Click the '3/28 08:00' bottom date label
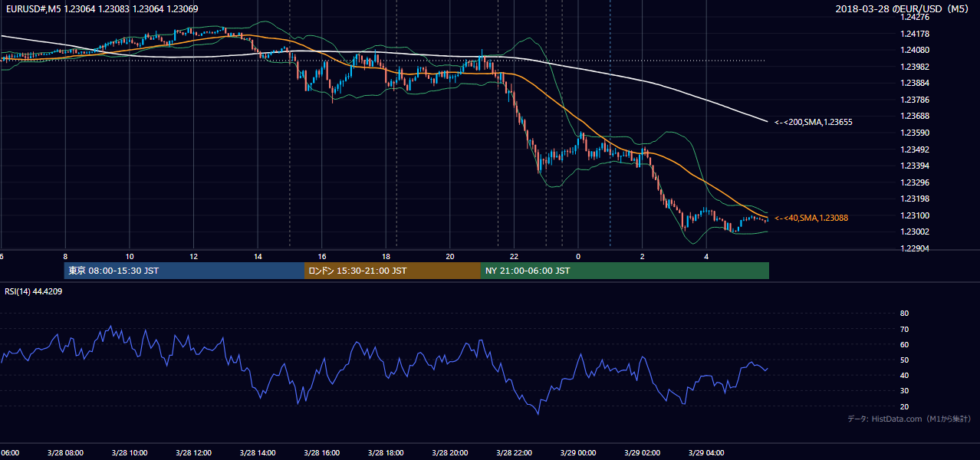This screenshot has height=460, width=980. (65, 452)
